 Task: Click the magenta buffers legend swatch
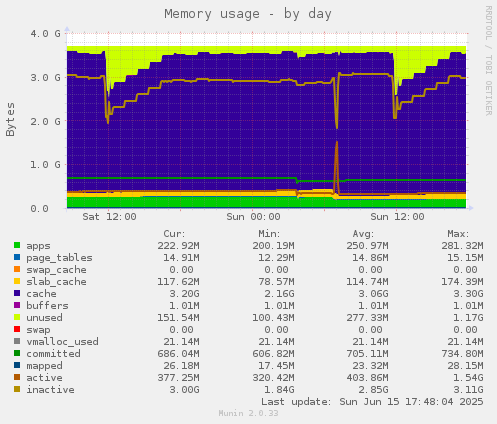[17, 305]
